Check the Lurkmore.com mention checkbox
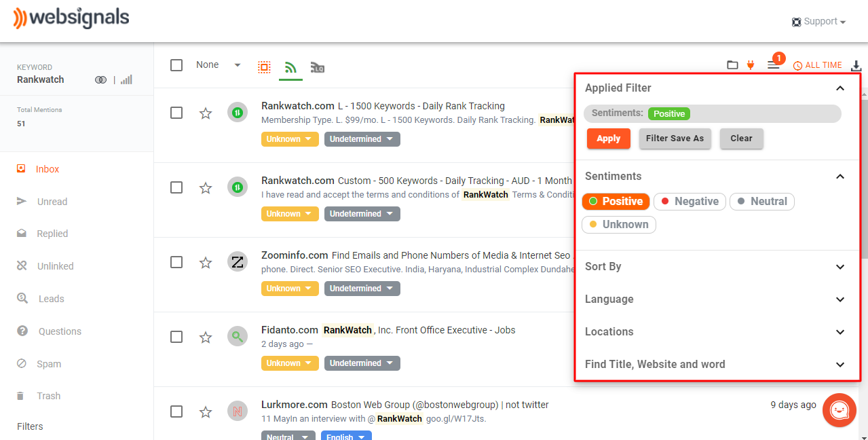The height and width of the screenshot is (440, 868). [x=176, y=411]
